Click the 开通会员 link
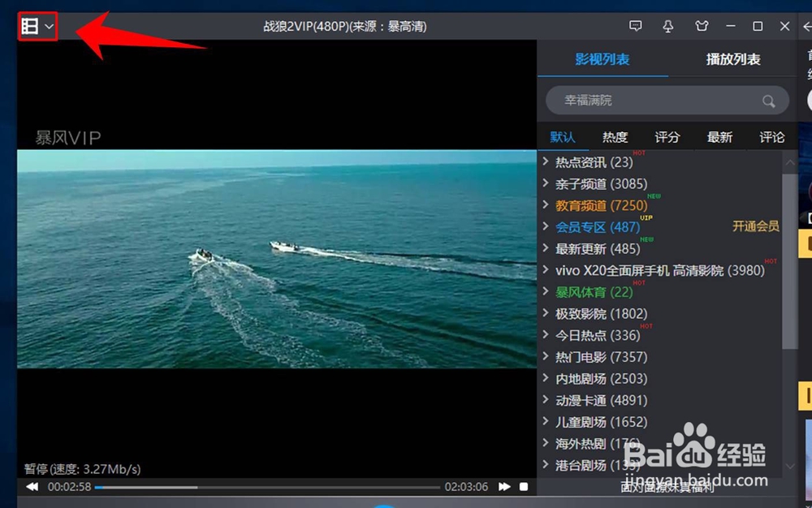 click(755, 226)
